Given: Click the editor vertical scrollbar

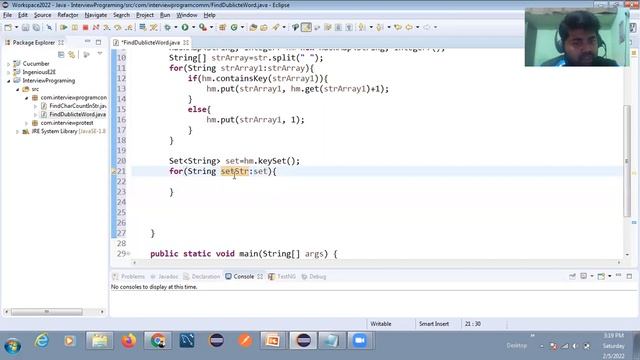Looking at the screenshot, I should pos(627,161).
